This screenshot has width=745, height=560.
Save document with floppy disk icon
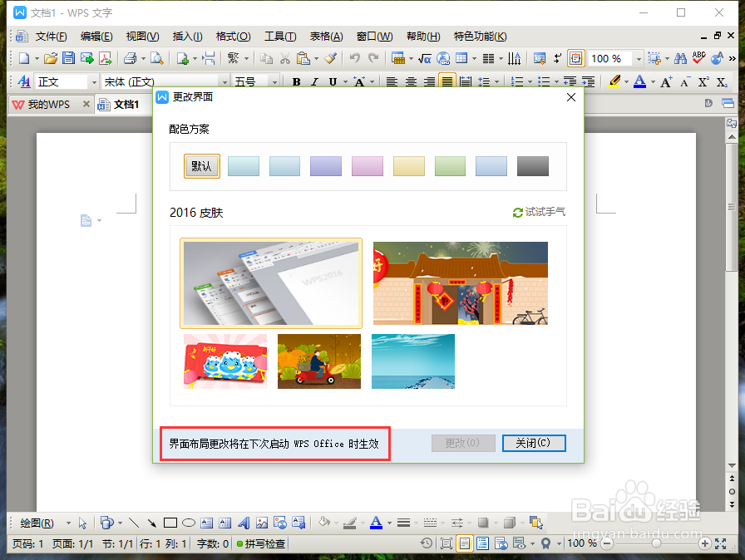[69, 58]
